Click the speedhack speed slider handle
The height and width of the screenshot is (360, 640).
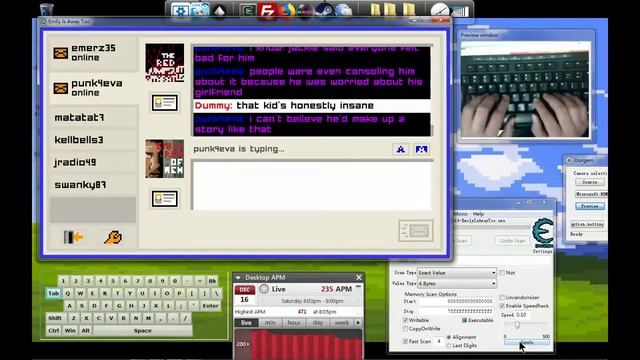tap(517, 325)
